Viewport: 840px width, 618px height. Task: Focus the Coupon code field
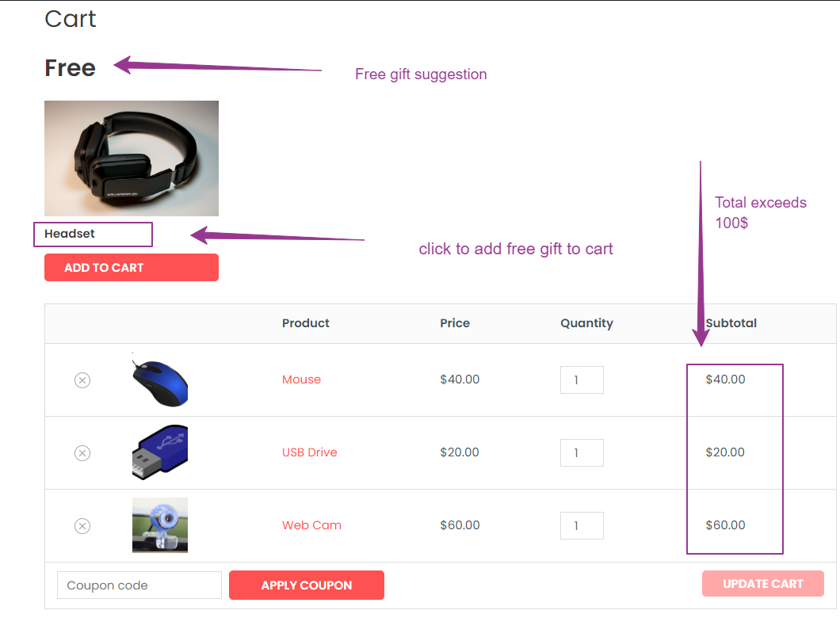coord(139,585)
